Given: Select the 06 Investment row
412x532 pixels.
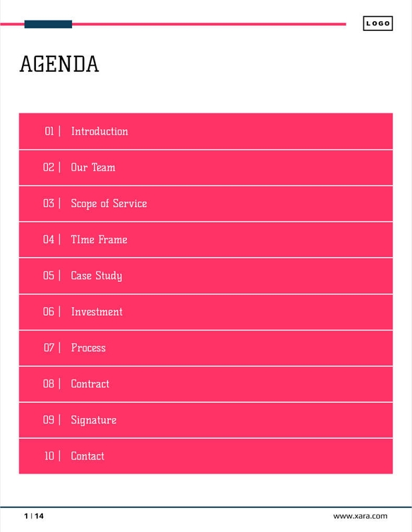Looking at the screenshot, I should (206, 312).
